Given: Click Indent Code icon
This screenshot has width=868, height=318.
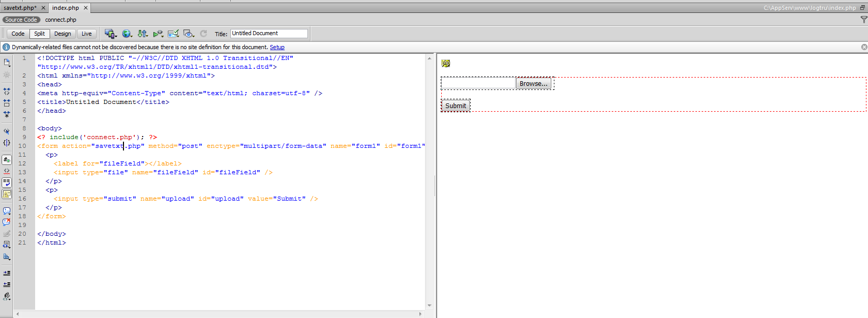Looking at the screenshot, I should [x=7, y=273].
